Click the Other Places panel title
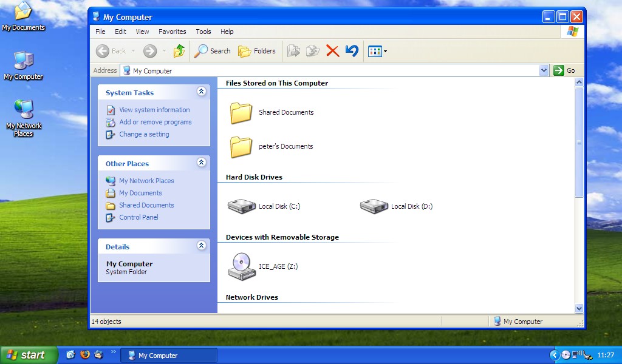This screenshot has width=622, height=364. point(127,164)
